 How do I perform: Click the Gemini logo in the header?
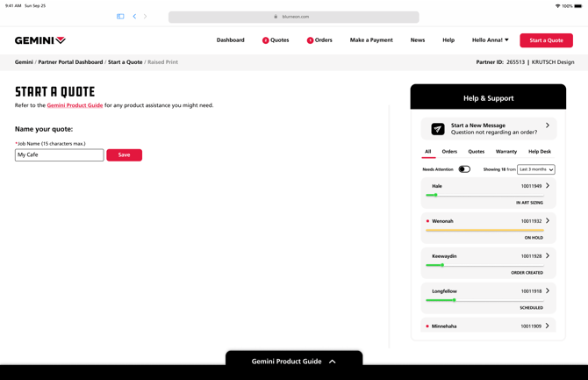[x=39, y=40]
